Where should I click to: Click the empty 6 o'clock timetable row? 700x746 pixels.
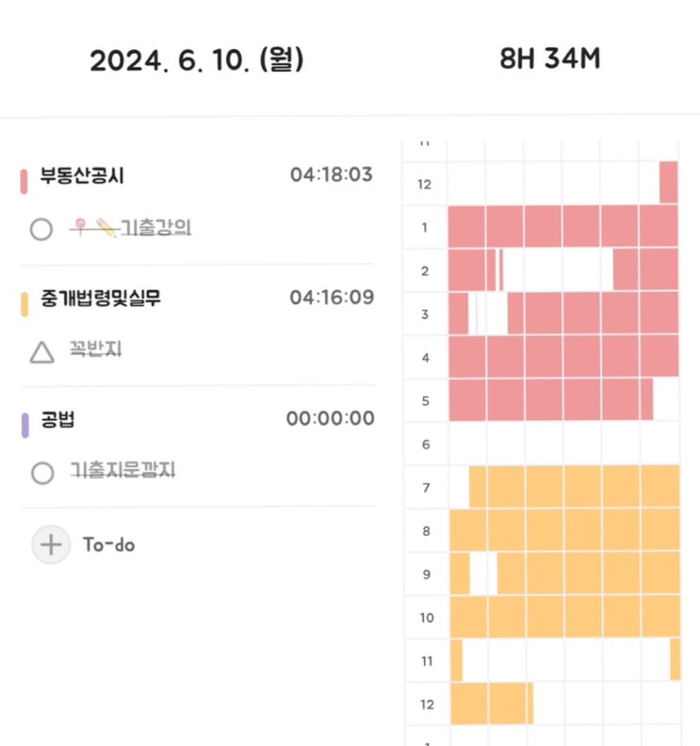[x=562, y=444]
